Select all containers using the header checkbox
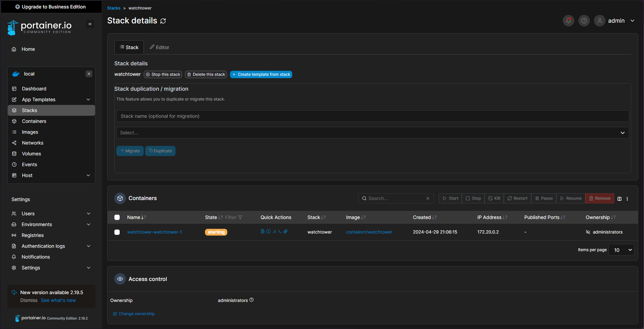Viewport: 644px width, 329px height. point(117,217)
